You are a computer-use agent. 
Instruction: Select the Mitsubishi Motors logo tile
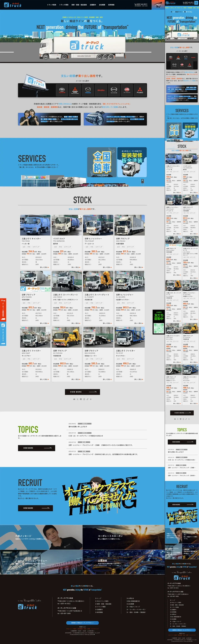tap(75, 90)
